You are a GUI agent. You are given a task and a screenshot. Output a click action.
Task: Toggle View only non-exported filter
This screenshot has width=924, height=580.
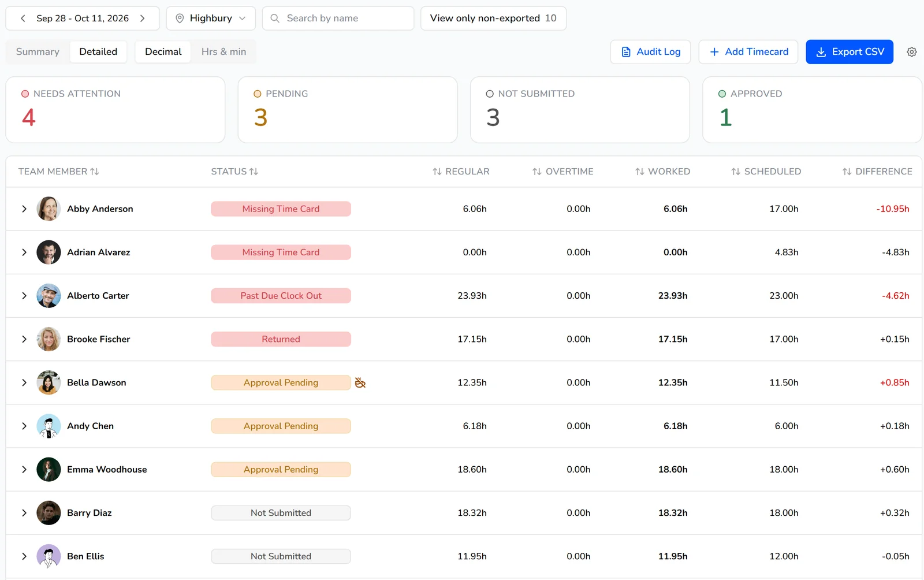493,18
